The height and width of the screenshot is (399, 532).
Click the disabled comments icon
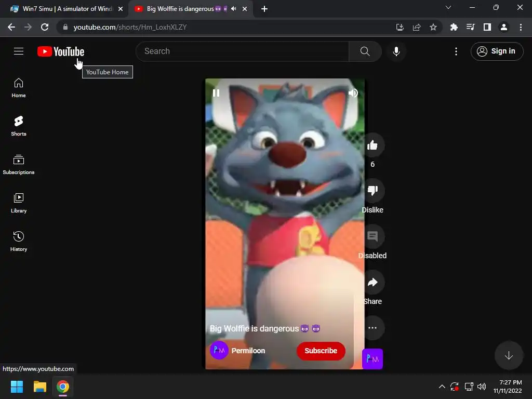373,236
